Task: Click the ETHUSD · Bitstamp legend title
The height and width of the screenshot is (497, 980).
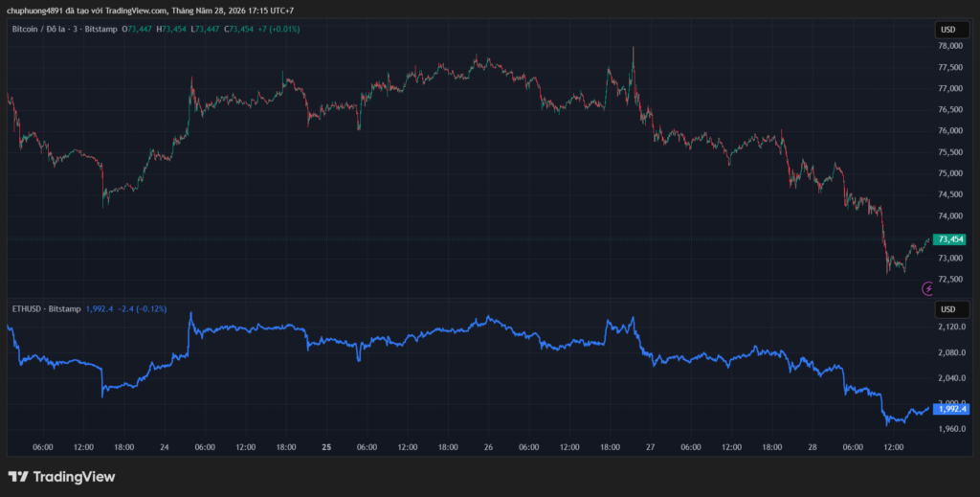Action: [x=46, y=308]
